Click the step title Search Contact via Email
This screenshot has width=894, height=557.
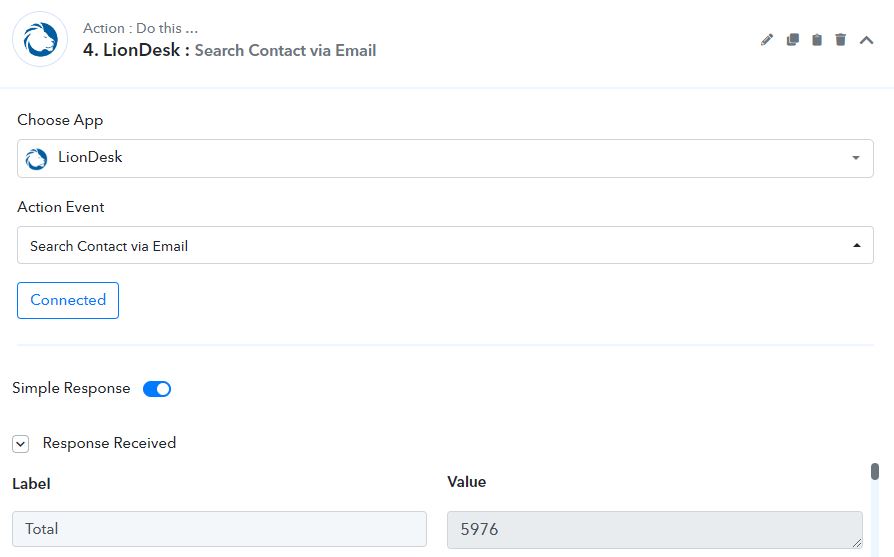point(286,50)
